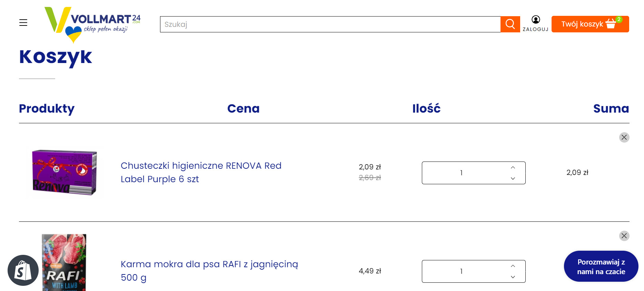Open the hamburger navigation menu

point(23,23)
